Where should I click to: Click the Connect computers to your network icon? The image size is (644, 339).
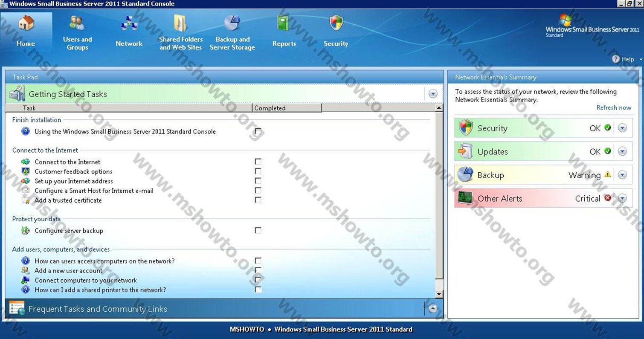(26, 280)
